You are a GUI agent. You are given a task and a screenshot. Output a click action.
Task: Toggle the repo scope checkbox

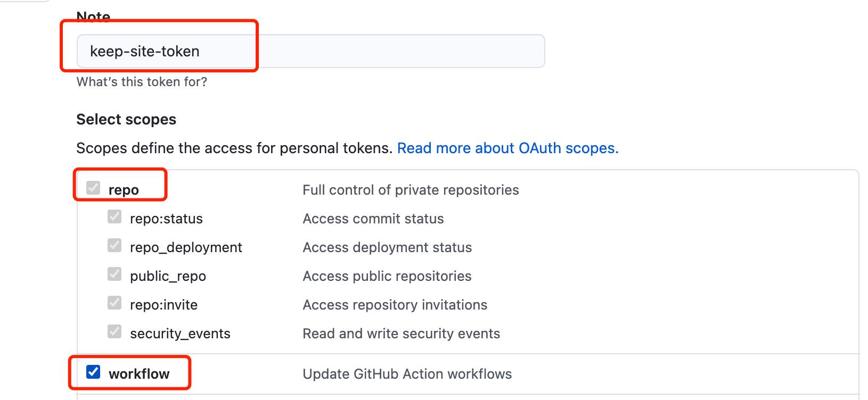pos(93,188)
